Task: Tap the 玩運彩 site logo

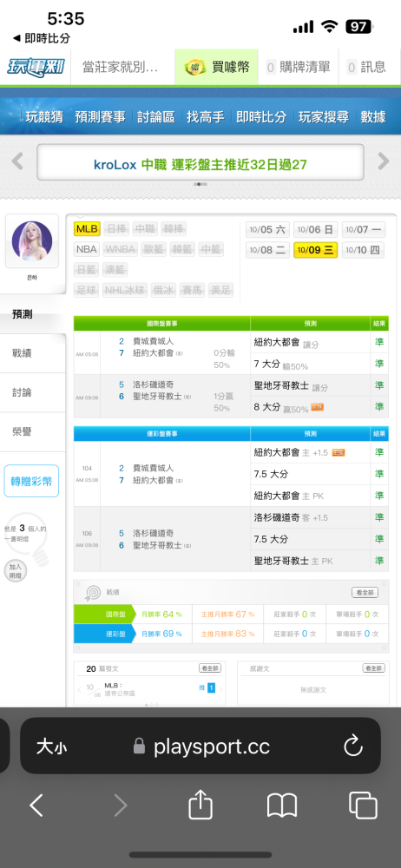Action: [x=36, y=68]
